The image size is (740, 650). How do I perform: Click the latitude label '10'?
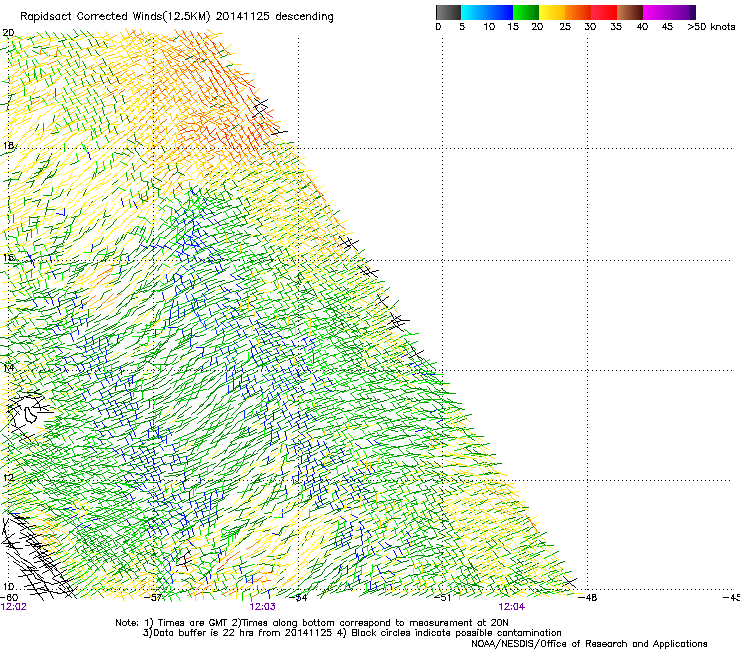coord(8,587)
